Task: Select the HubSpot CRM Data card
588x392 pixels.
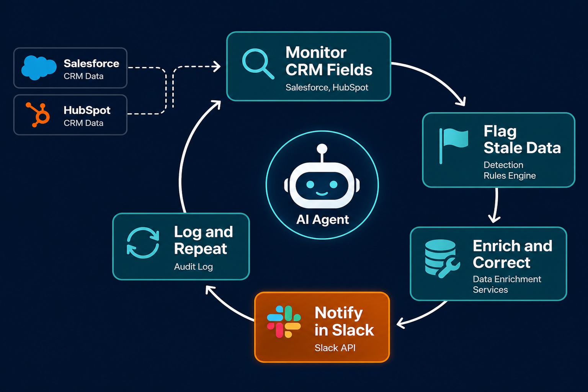Action: pyautogui.click(x=70, y=115)
